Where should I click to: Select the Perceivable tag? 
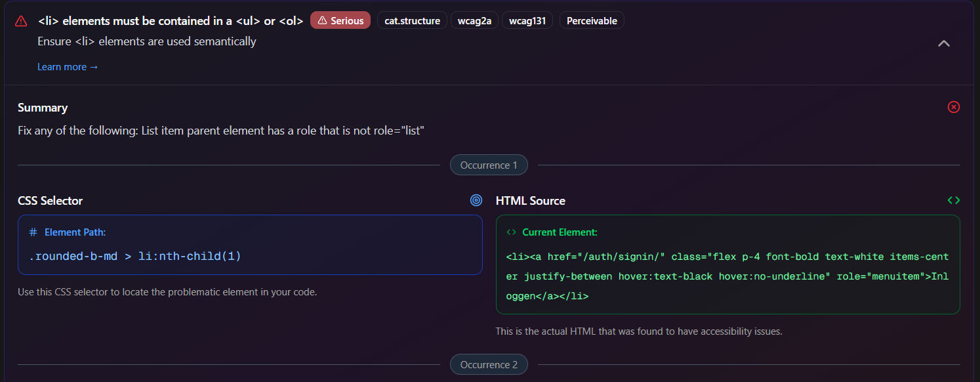(592, 21)
